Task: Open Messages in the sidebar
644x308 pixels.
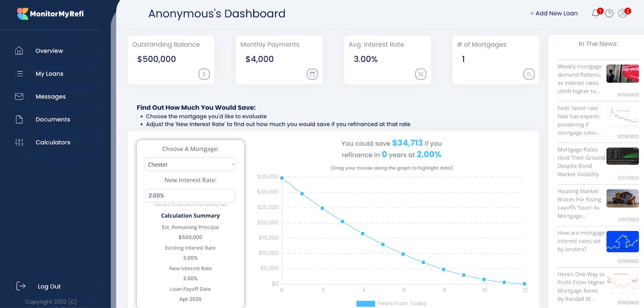Action: click(x=50, y=97)
